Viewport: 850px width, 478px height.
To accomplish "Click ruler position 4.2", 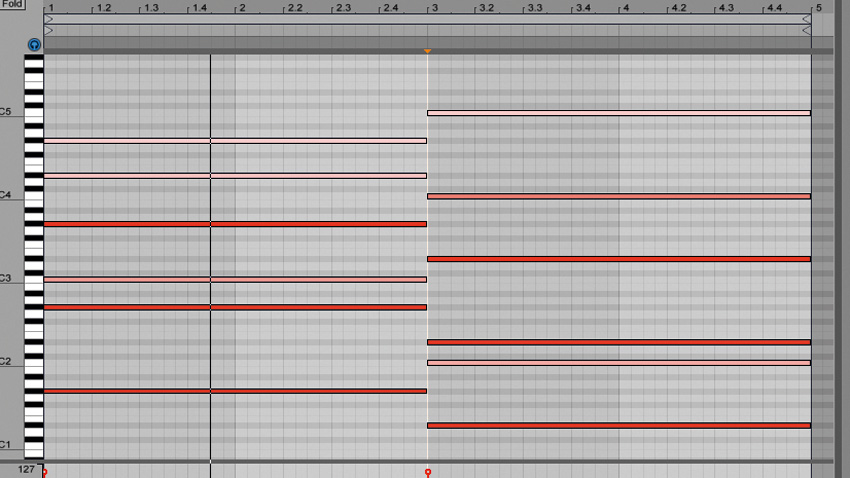I will pyautogui.click(x=679, y=8).
